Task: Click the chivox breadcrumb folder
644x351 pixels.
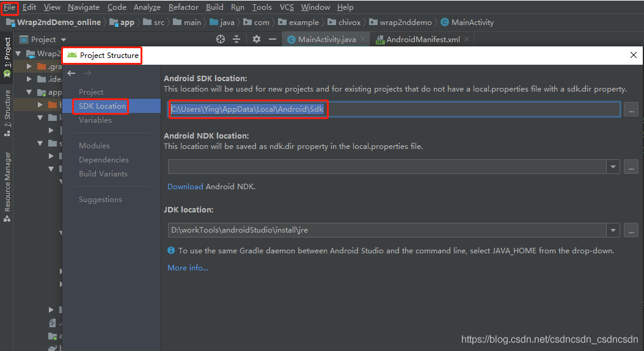Action: point(344,23)
